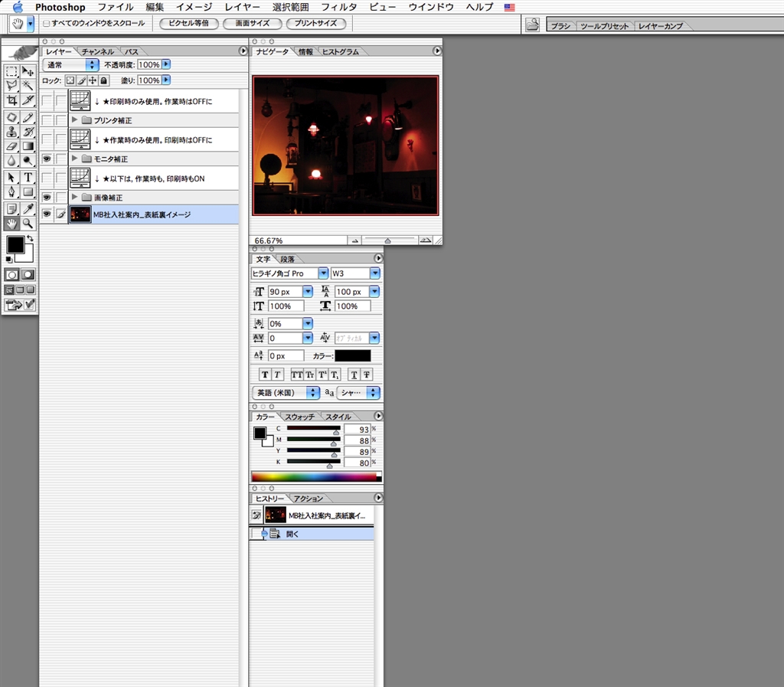Hide the モニタ補正 layer group
This screenshot has height=687, width=784.
pyautogui.click(x=47, y=159)
